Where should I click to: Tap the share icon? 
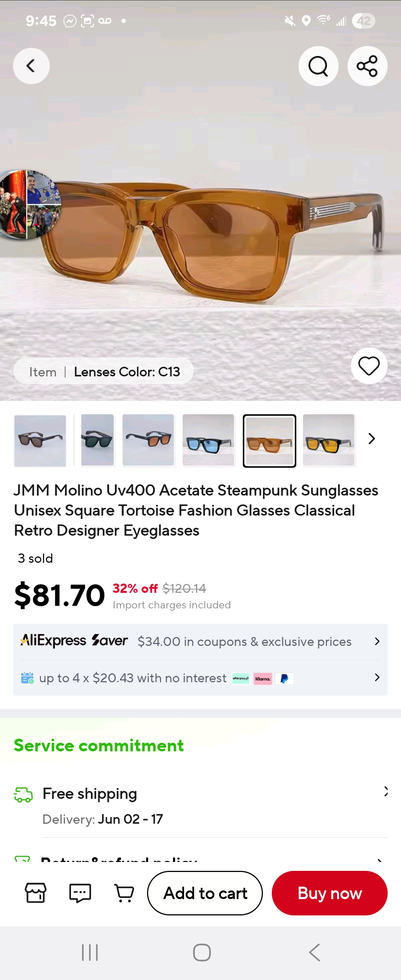click(x=367, y=66)
